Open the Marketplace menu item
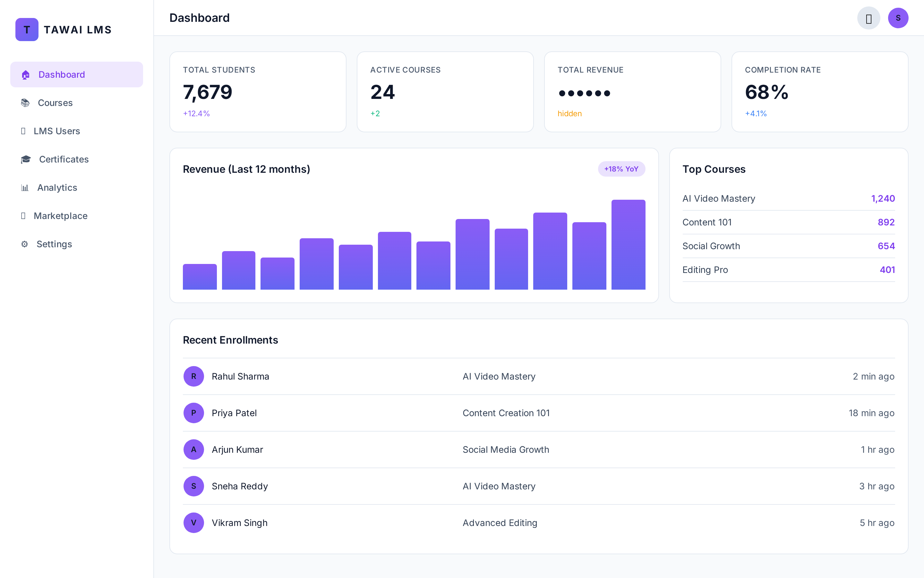Viewport: 924px width, 578px height. (77, 216)
